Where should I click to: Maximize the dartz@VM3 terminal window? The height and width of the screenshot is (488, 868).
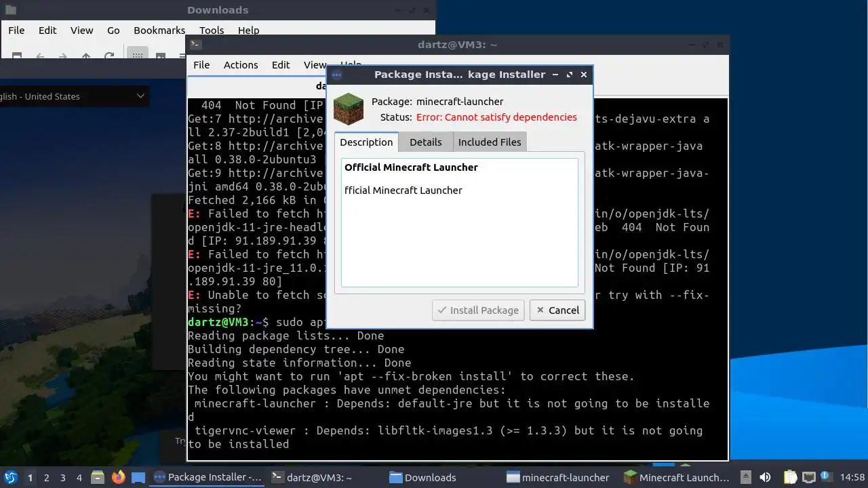coord(706,45)
